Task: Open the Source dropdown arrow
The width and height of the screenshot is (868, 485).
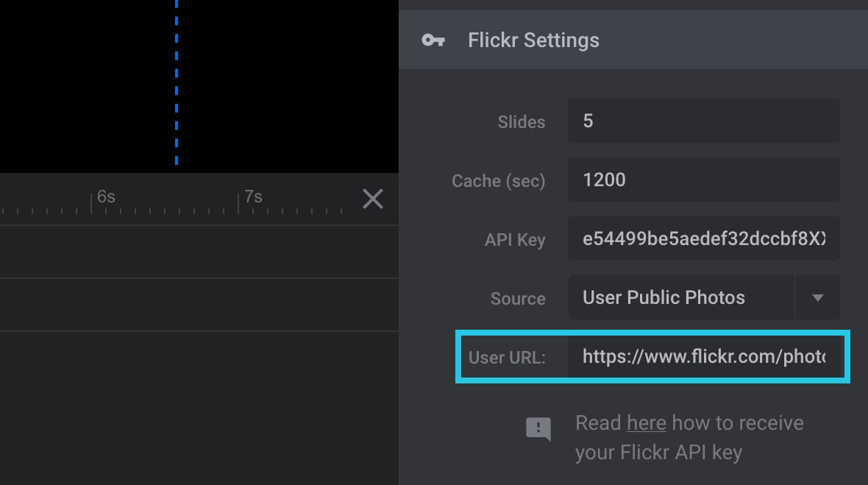Action: point(818,297)
